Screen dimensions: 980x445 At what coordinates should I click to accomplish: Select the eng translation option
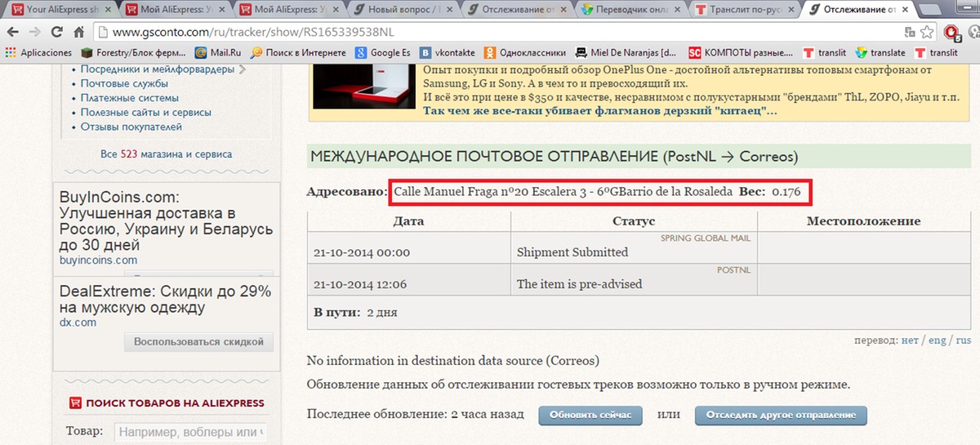point(938,340)
